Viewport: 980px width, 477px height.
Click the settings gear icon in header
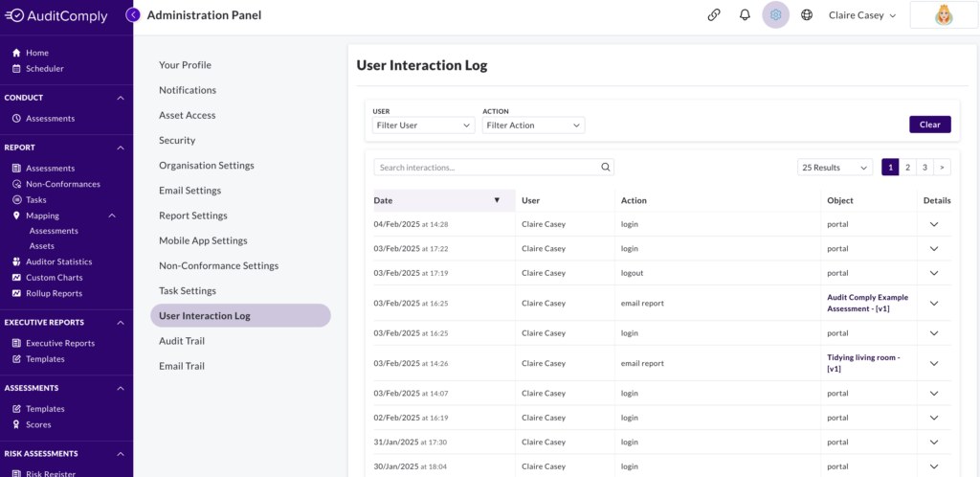point(775,15)
